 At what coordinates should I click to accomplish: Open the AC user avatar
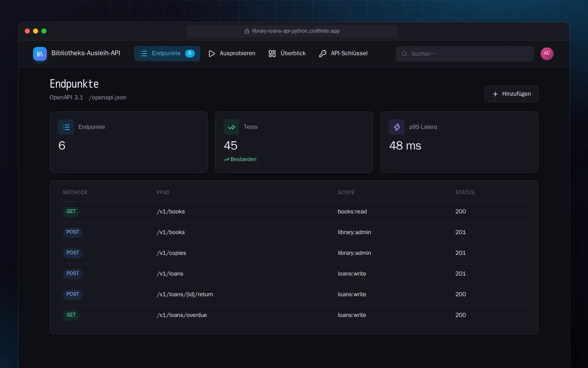tap(547, 53)
